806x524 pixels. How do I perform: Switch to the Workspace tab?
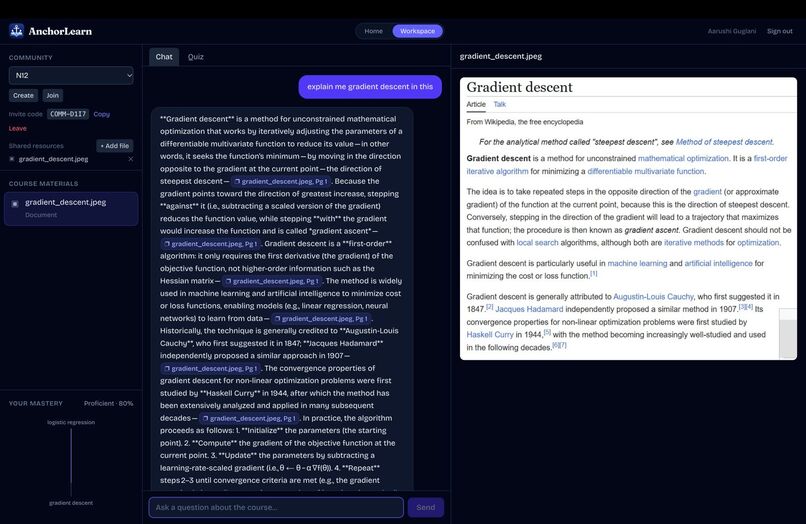coord(417,31)
